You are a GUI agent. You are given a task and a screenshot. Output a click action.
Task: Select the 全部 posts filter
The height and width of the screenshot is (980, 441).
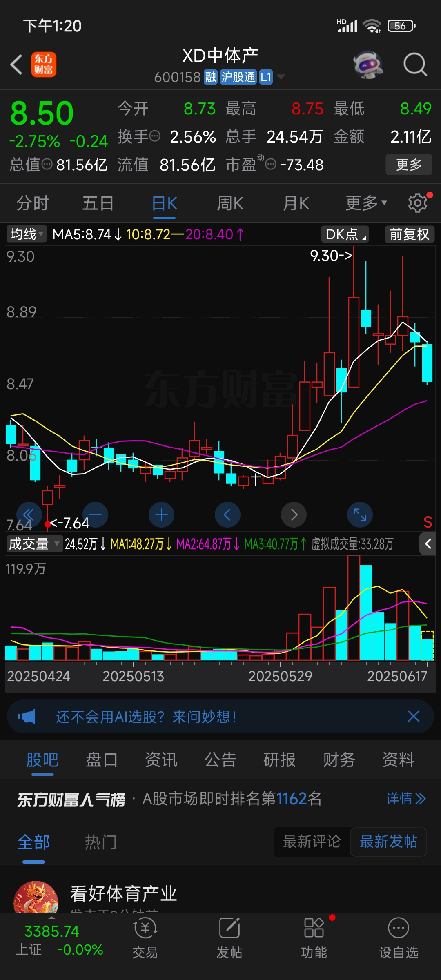[x=34, y=842]
